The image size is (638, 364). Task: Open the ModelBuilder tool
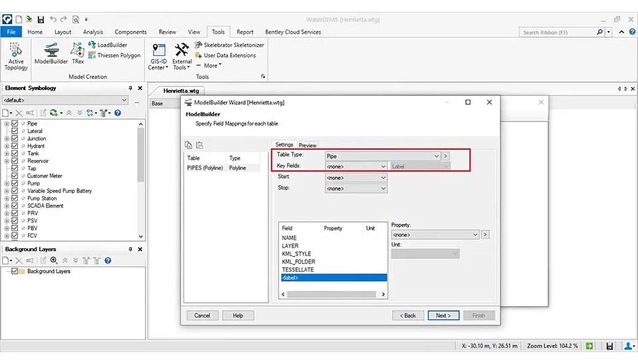point(51,52)
